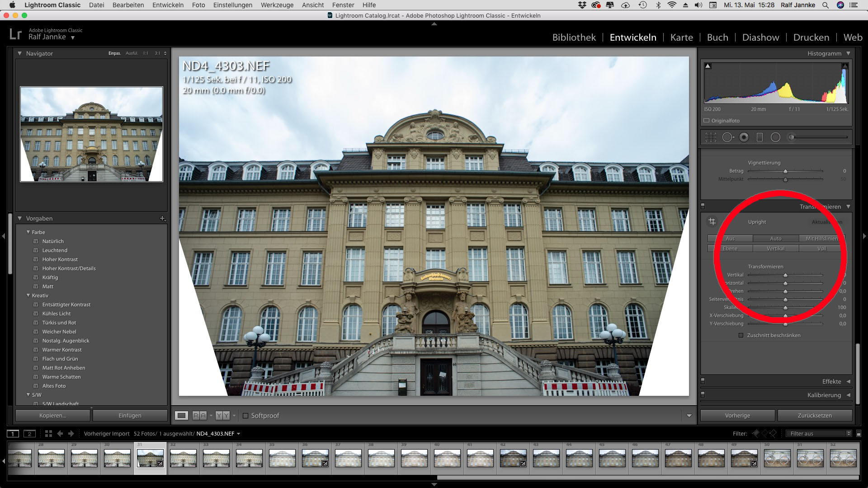Enable the Softproof checkbox
This screenshot has width=868, height=488.
click(x=245, y=416)
